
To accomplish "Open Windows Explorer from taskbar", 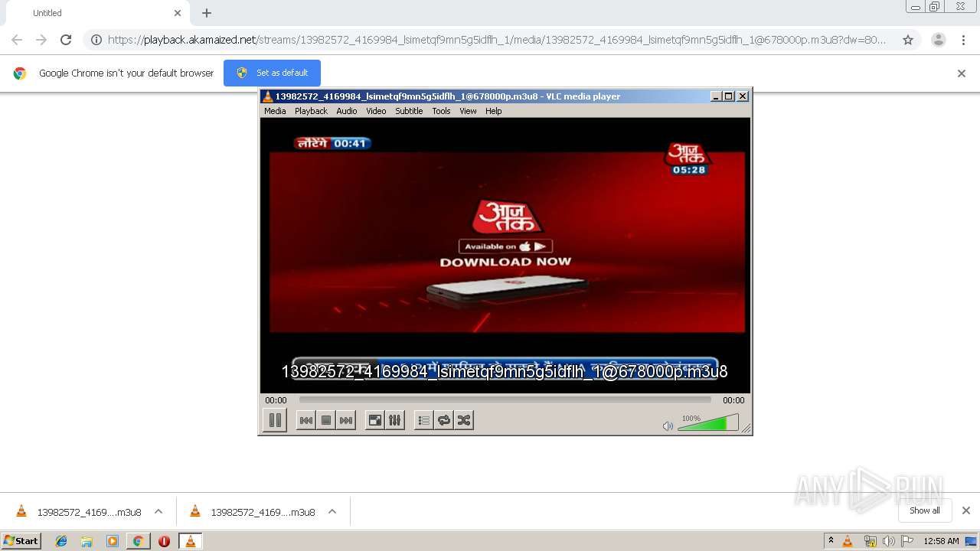I will pyautogui.click(x=87, y=541).
